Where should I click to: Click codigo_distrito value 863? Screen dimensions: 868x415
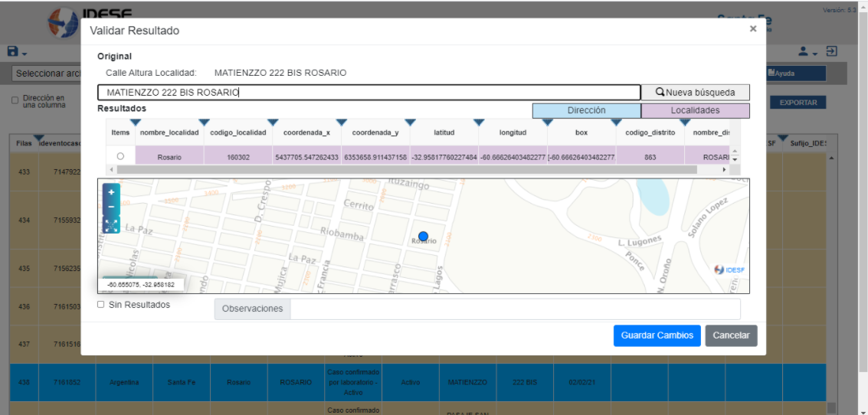pos(650,157)
